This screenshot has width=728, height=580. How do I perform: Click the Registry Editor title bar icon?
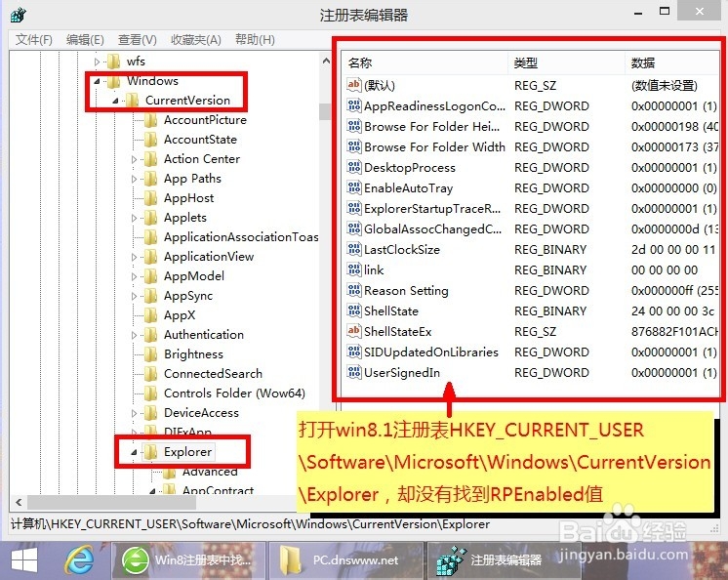pyautogui.click(x=19, y=15)
